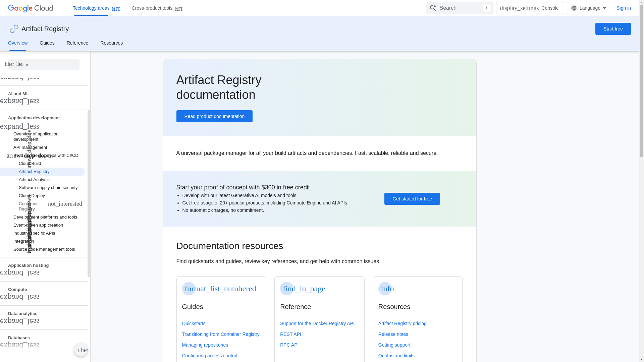Screen dimensions: 644x362
Task: Click Read product documentation button
Action: point(214,116)
